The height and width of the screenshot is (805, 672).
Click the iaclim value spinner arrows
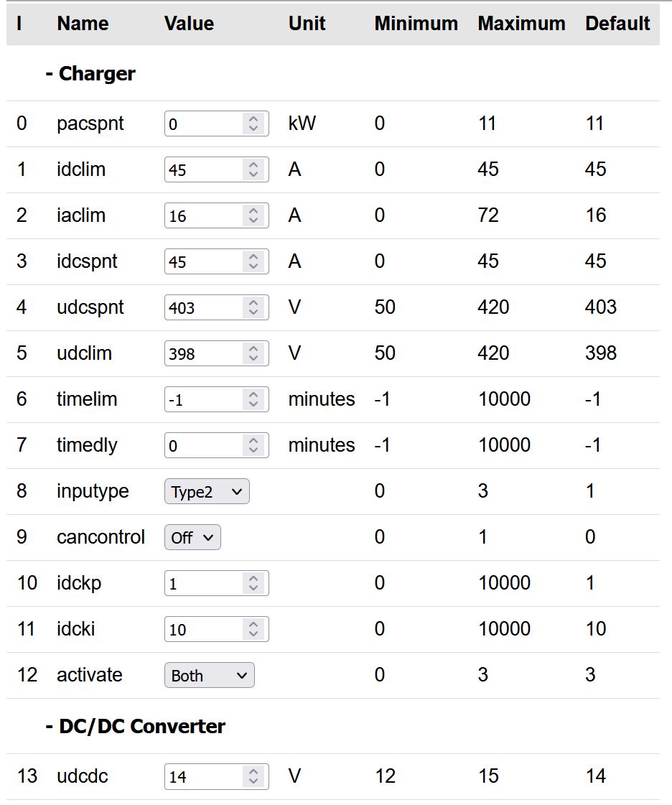[x=253, y=215]
